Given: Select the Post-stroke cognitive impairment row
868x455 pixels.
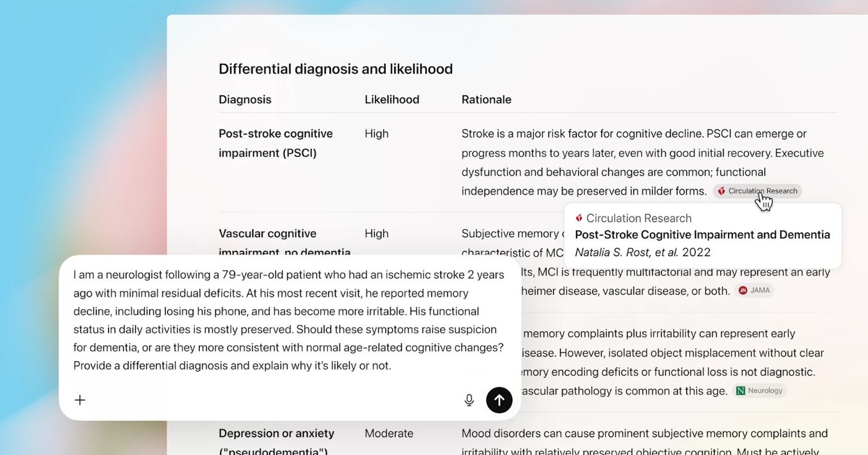Looking at the screenshot, I should [x=275, y=143].
